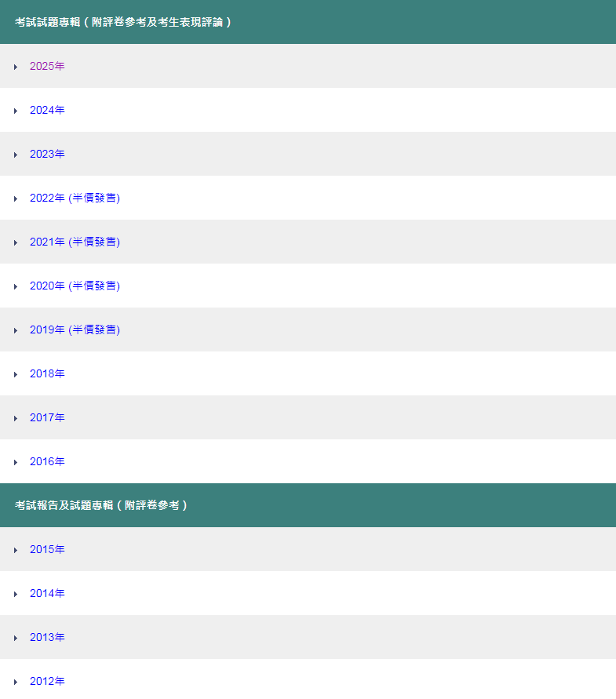The image size is (616, 699).
Task: Open the 2015年 exam report link
Action: pyautogui.click(x=47, y=550)
